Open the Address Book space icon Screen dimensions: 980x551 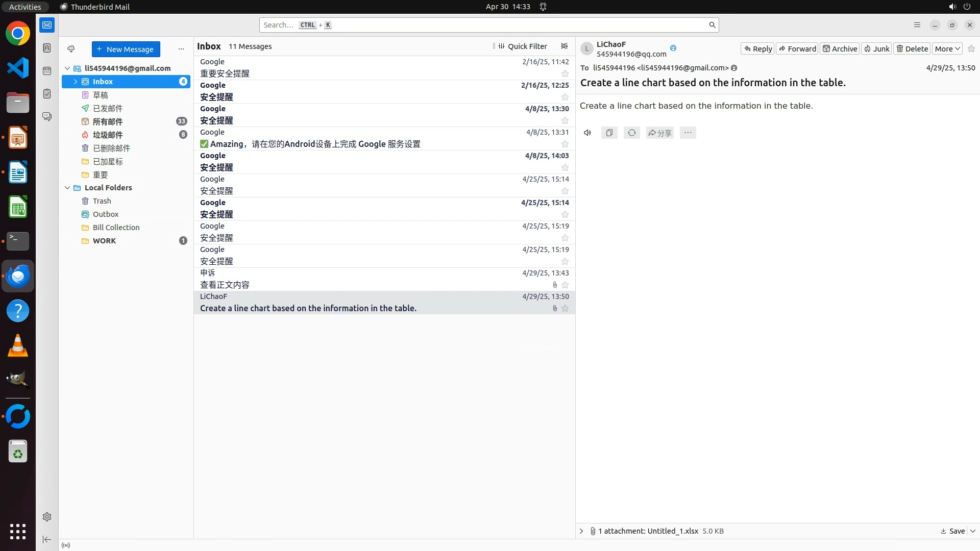click(47, 48)
